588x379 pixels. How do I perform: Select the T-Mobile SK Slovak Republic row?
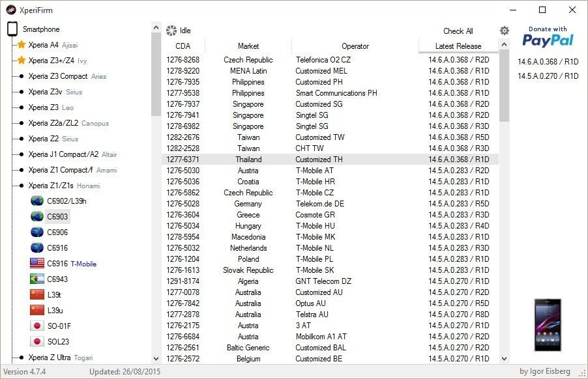(x=330, y=270)
